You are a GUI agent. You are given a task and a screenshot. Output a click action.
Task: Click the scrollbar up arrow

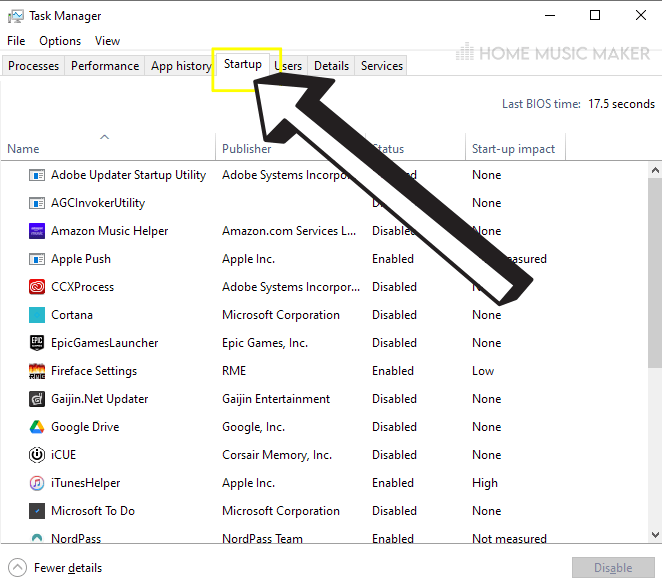pos(655,171)
